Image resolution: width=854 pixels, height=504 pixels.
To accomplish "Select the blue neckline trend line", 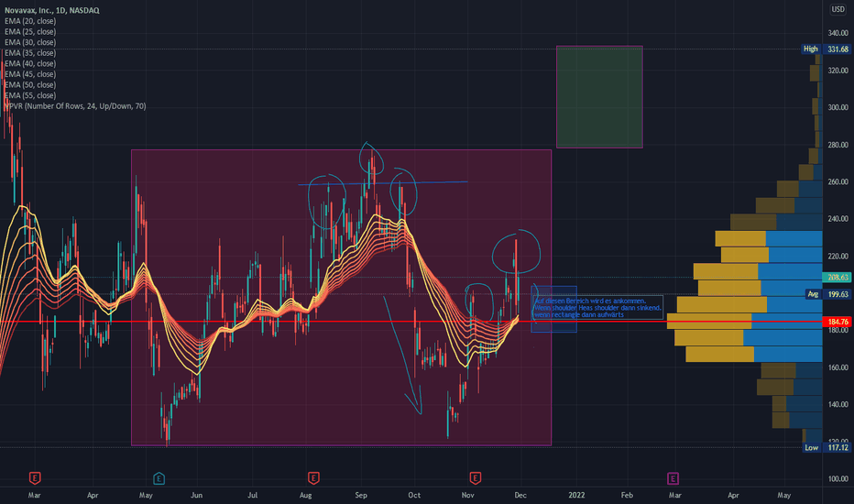I will 383,183.
